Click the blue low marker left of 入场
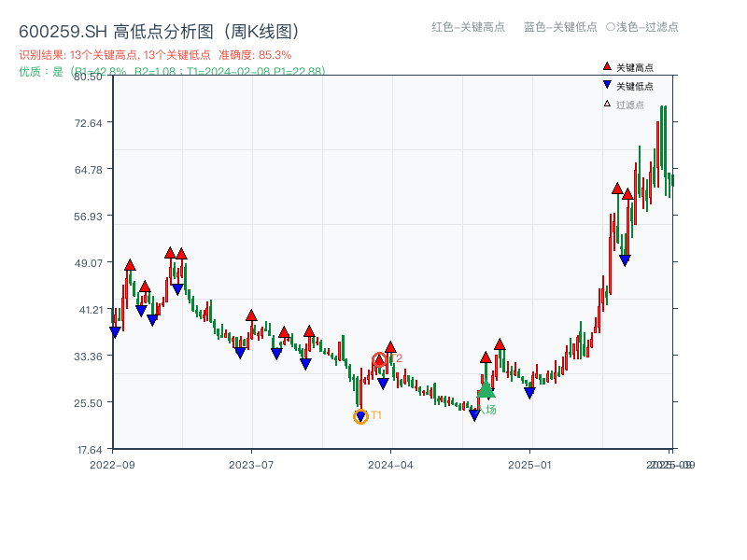 474,415
